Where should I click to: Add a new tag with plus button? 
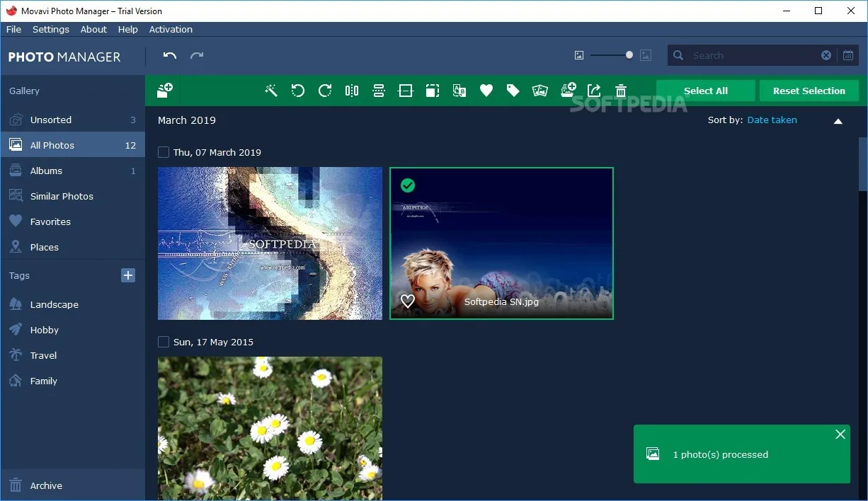128,275
